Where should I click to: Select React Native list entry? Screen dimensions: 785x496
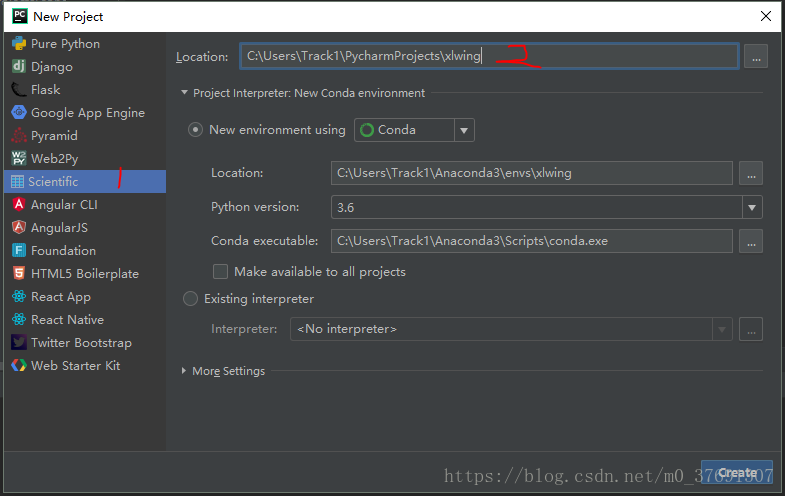(x=85, y=319)
